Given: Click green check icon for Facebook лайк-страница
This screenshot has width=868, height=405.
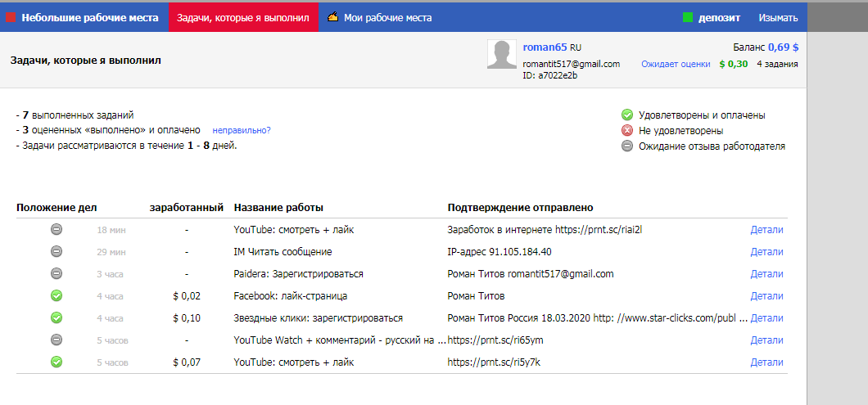Looking at the screenshot, I should click(57, 295).
